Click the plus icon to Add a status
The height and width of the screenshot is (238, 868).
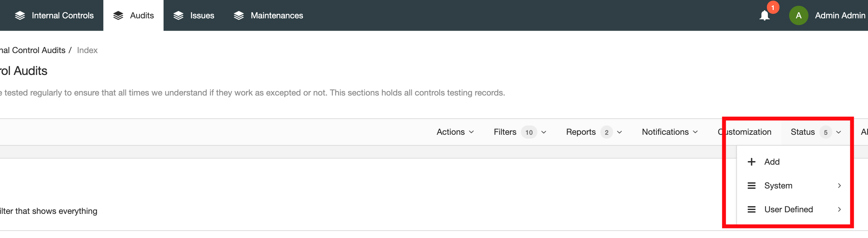(752, 161)
